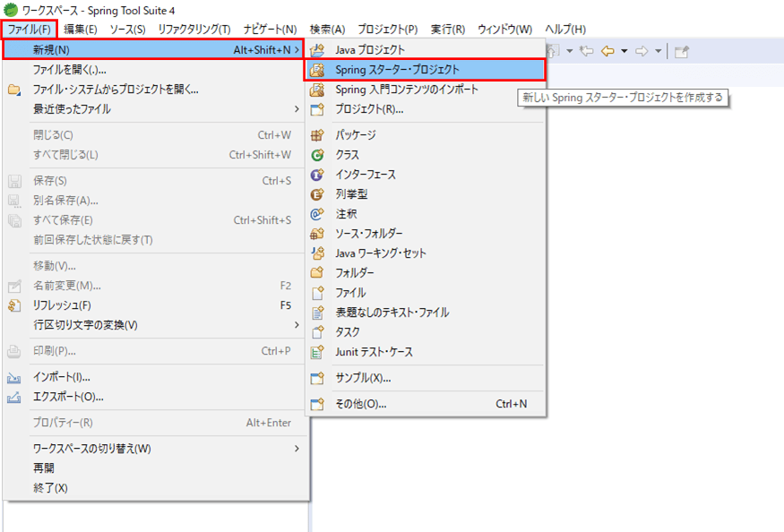Click the new ファイル icon
Screen dimensions: 784x532
(317, 293)
